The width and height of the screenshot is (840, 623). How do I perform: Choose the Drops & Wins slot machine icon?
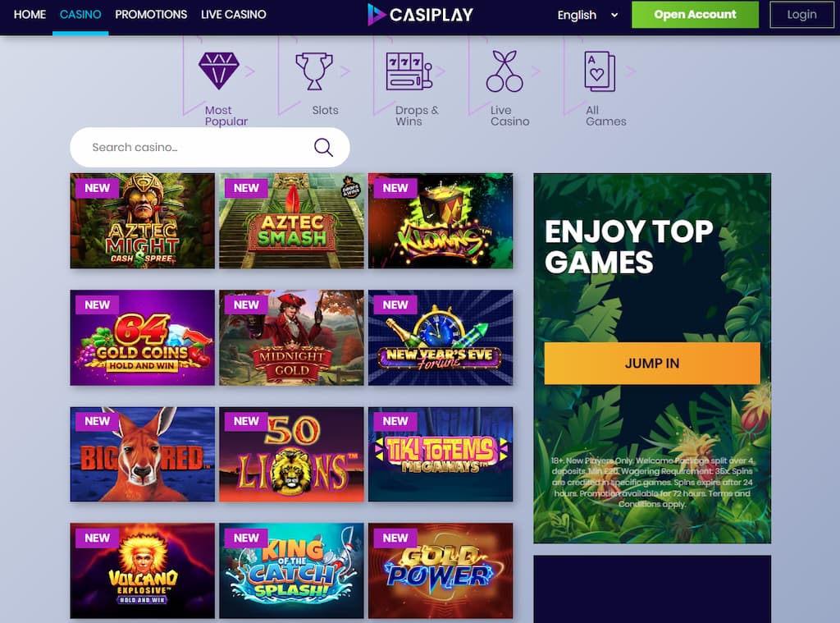tap(409, 71)
